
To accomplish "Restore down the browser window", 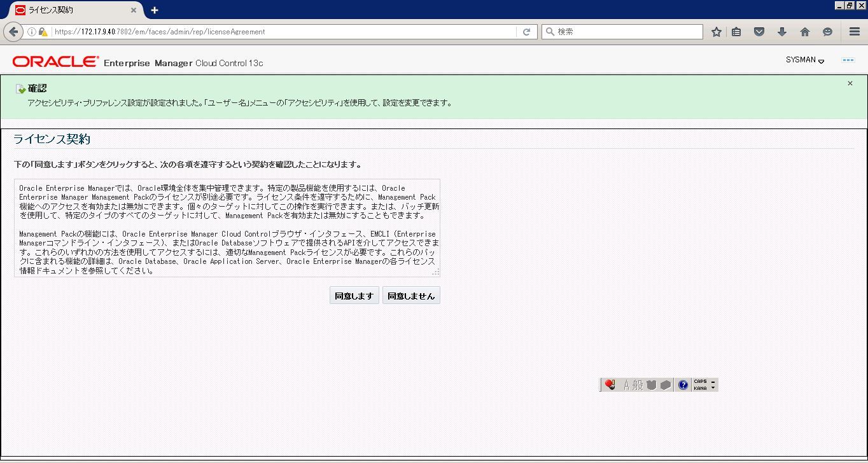I will coord(850,5).
